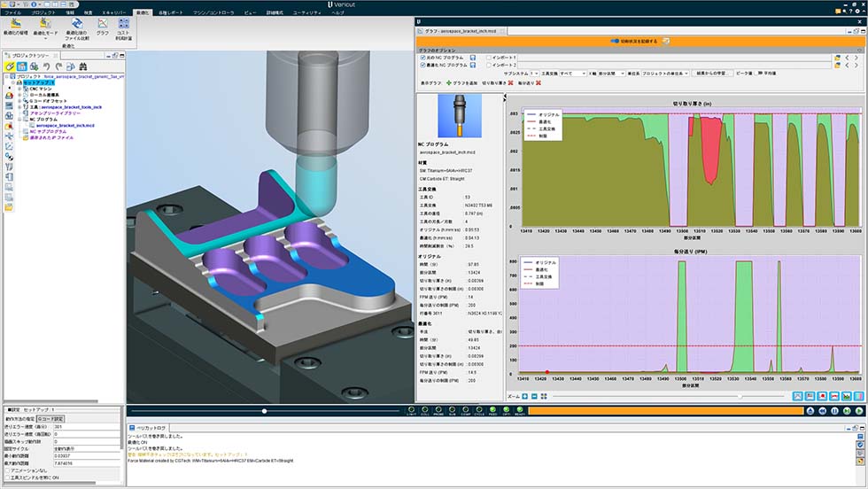Click the simulation speed slider at the bottom
Viewport: 868px width, 489px height.
[264, 411]
